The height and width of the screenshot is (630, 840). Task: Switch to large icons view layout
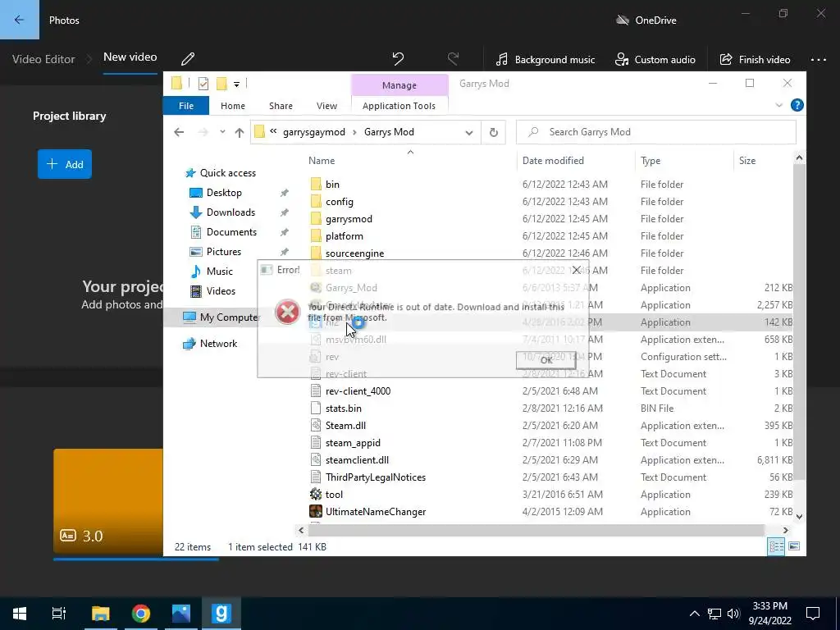(794, 546)
